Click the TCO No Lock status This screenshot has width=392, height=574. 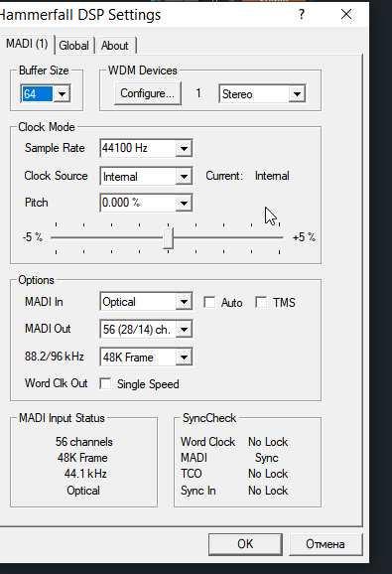[234, 474]
